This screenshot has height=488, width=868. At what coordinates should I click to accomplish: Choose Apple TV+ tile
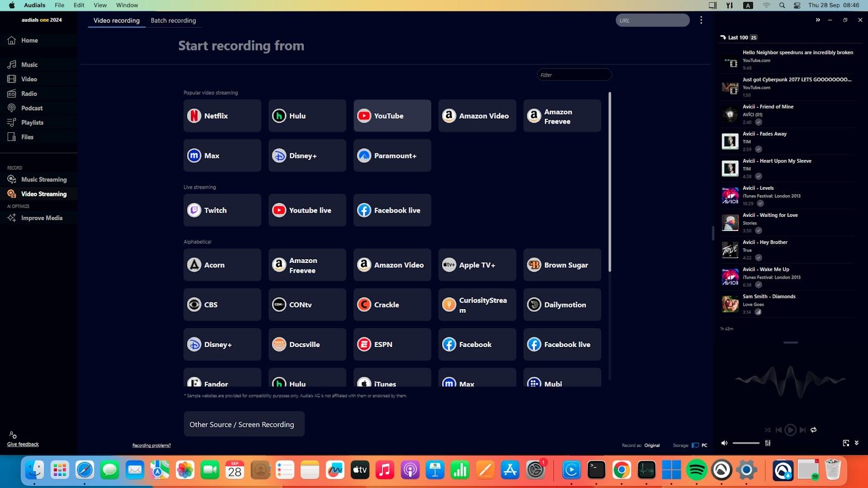point(477,265)
